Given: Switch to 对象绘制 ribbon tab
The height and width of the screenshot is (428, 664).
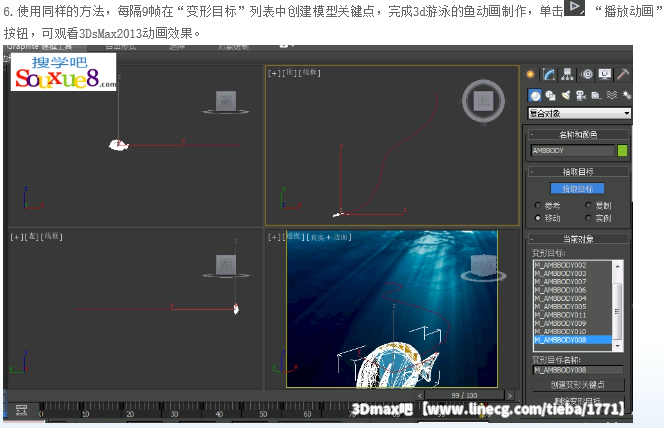Looking at the screenshot, I should 233,47.
